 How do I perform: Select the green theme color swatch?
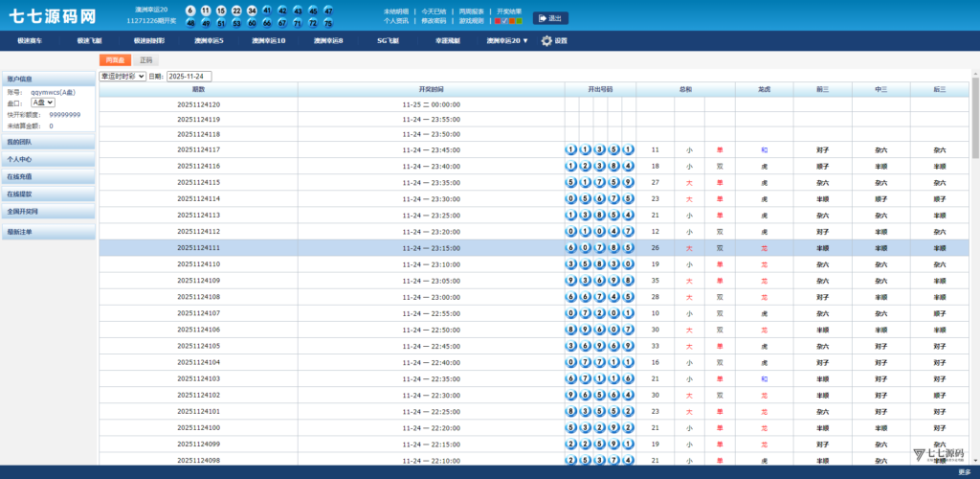[518, 20]
